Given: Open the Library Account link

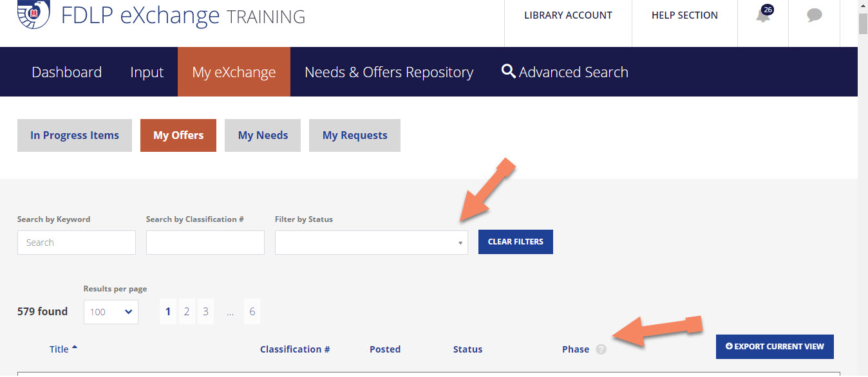Looking at the screenshot, I should pos(568,15).
